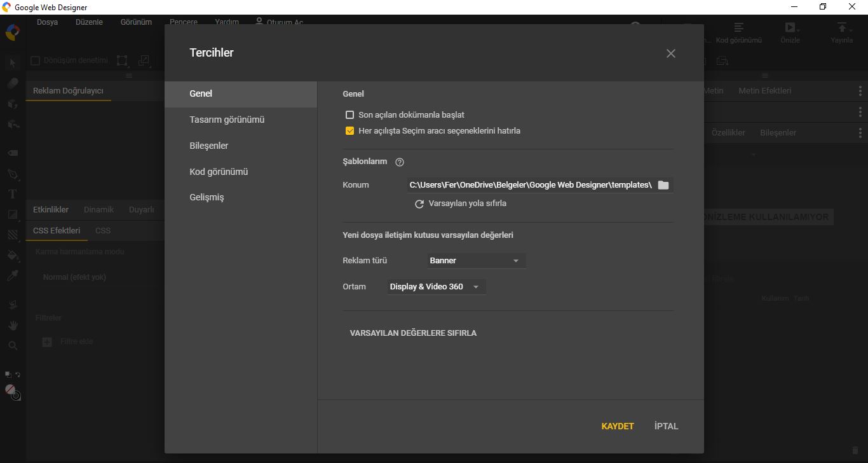Click Kod görünümü toolbar icon at top right
The height and width of the screenshot is (463, 868).
click(738, 27)
